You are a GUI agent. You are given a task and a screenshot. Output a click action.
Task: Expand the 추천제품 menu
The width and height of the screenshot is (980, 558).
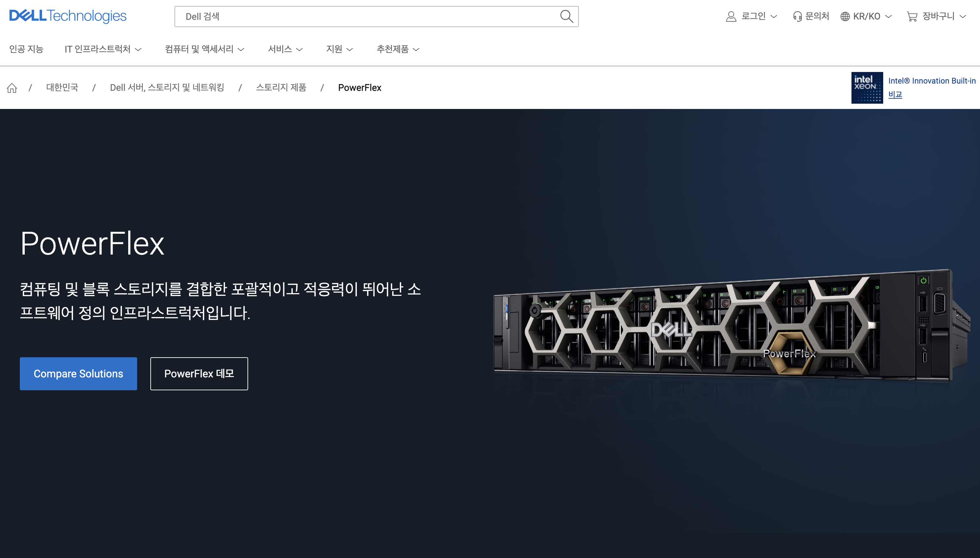[397, 49]
